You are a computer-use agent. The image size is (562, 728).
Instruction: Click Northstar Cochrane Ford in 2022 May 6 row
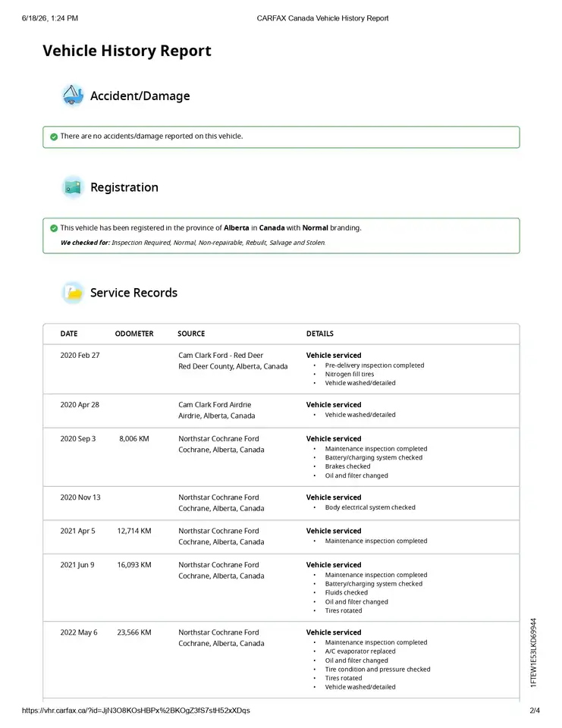218,632
